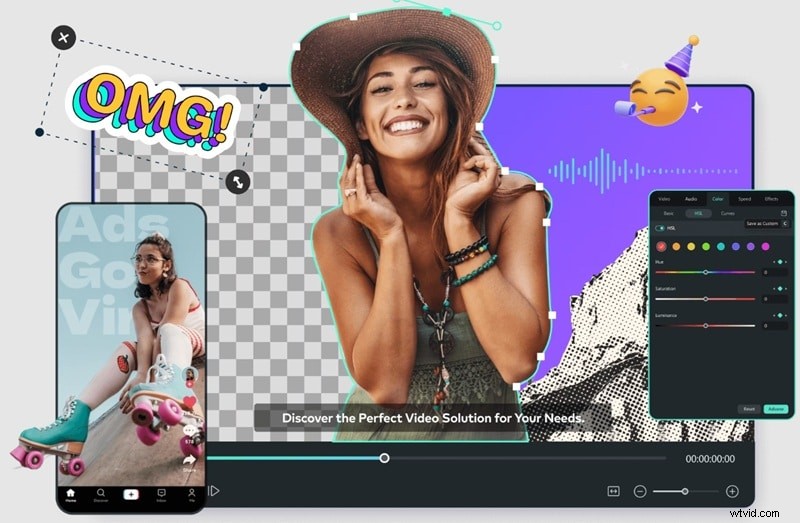
Task: Open Discover in the phone app
Action: tap(101, 495)
